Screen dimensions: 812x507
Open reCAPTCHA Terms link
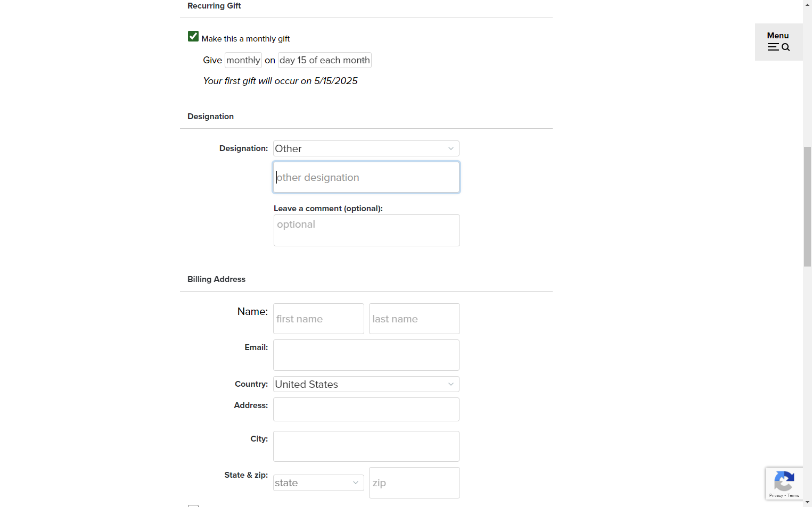793,495
